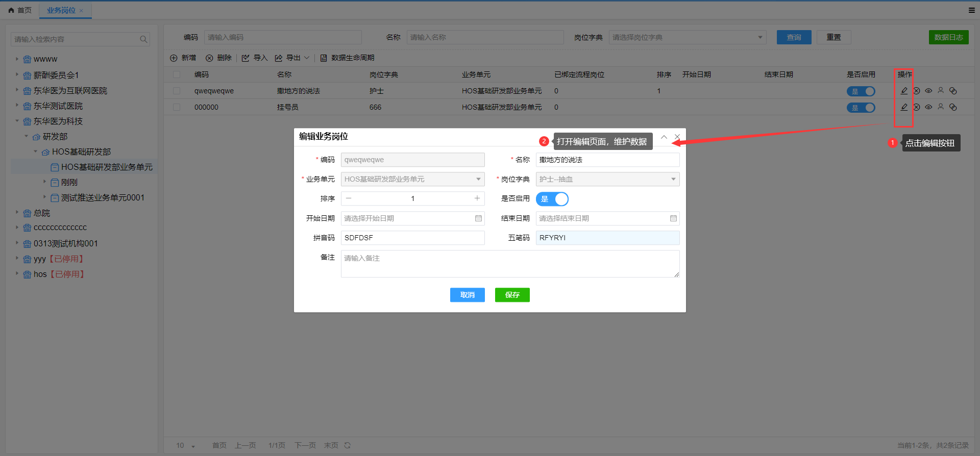Click the 编码 search input in filter bar
Viewport: 980px width, 456px height.
[x=283, y=37]
